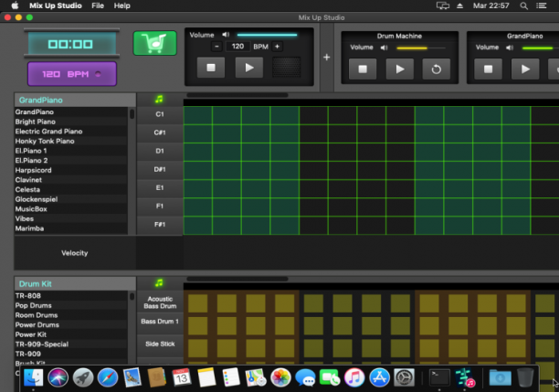This screenshot has width=559, height=392.
Task: Click the F#1 note key
Action: coord(160,225)
